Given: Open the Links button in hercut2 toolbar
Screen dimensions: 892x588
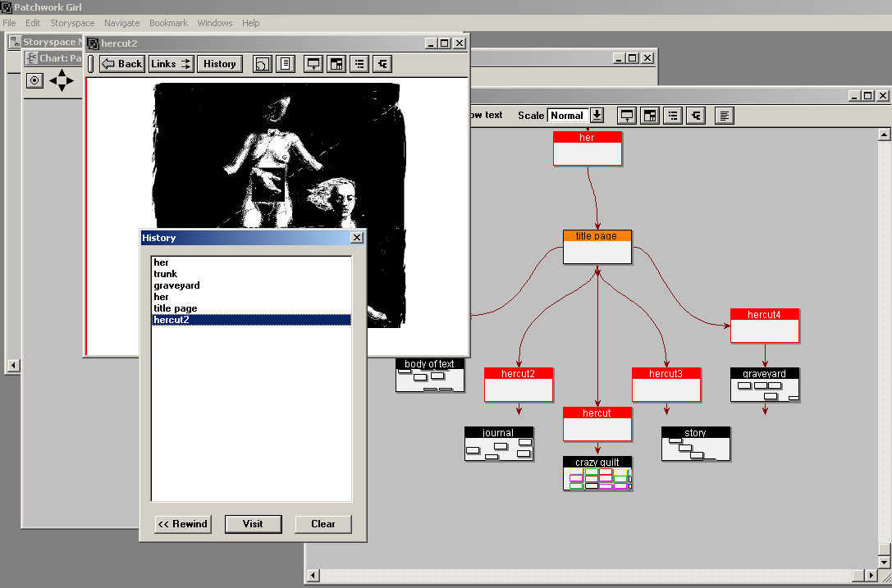Looking at the screenshot, I should pyautogui.click(x=172, y=64).
